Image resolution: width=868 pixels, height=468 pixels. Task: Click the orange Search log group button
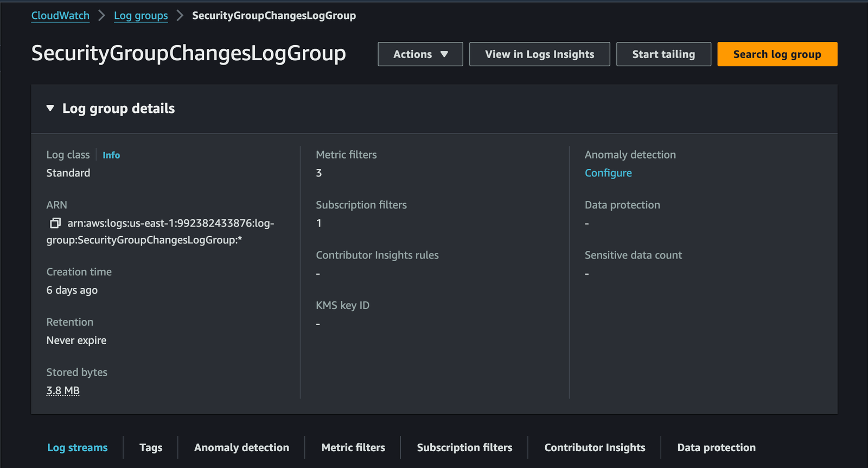coord(777,54)
